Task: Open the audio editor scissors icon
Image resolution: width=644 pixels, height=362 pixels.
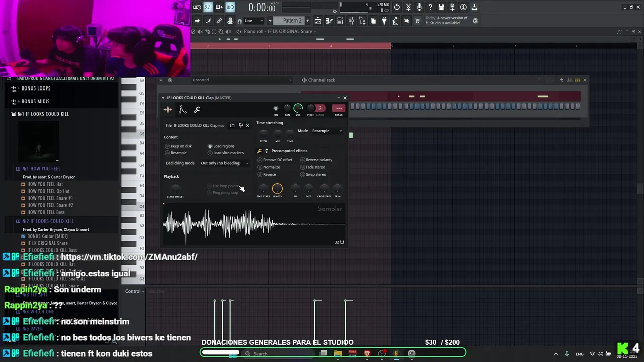Action: (x=408, y=7)
